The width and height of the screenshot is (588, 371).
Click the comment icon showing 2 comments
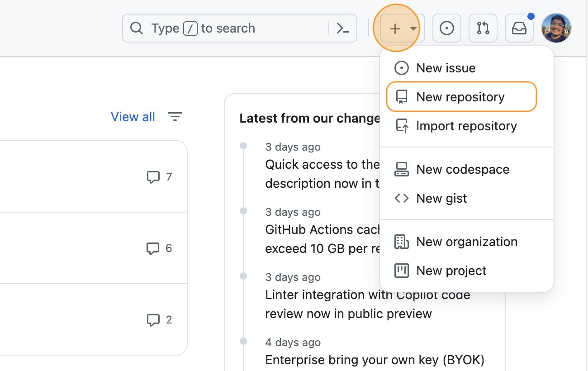[x=154, y=320]
